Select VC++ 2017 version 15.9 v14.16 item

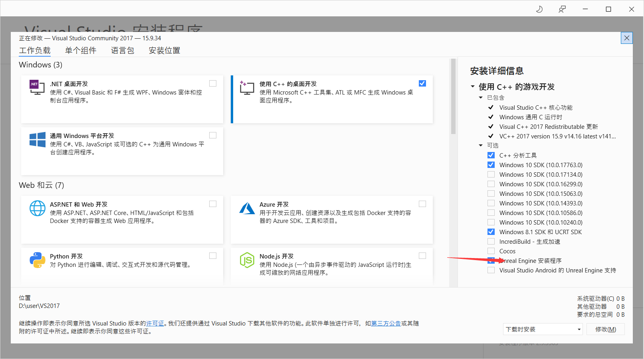[x=557, y=136]
